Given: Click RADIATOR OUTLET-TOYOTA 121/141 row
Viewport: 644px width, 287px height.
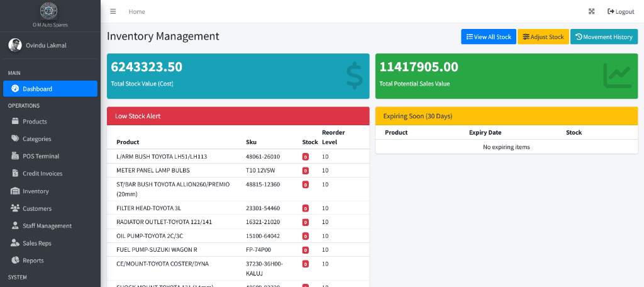Looking at the screenshot, I should coord(238,222).
